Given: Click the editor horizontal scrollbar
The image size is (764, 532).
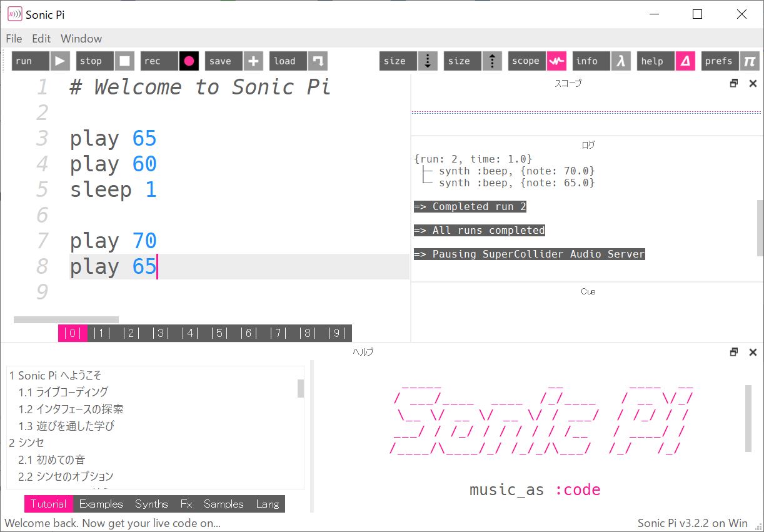Looking at the screenshot, I should (x=66, y=319).
